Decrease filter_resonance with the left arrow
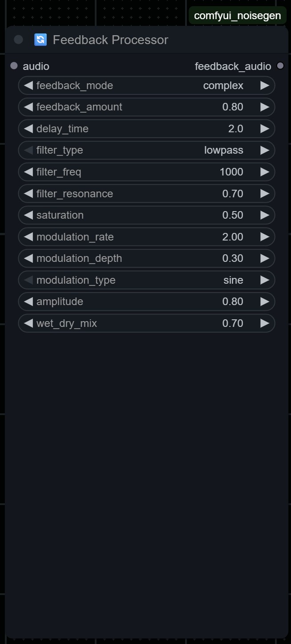Screen dimensions: 291x644 [x=28, y=194]
